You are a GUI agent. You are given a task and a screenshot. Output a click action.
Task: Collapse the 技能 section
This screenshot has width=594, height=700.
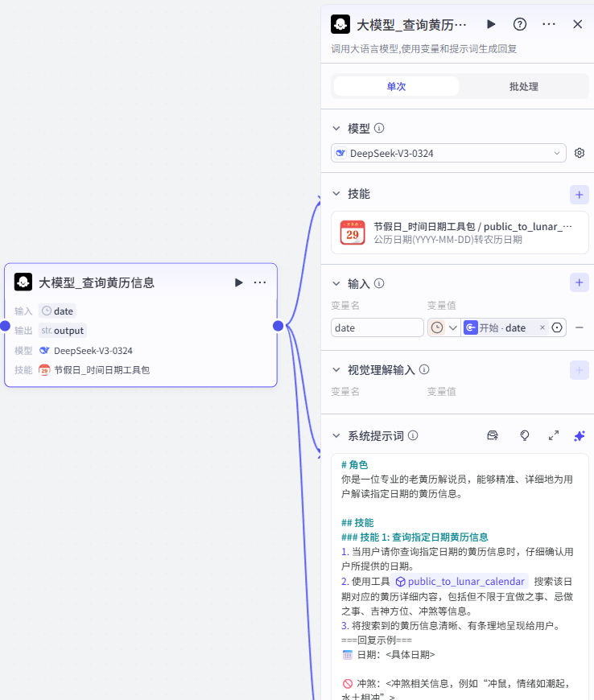click(x=336, y=194)
